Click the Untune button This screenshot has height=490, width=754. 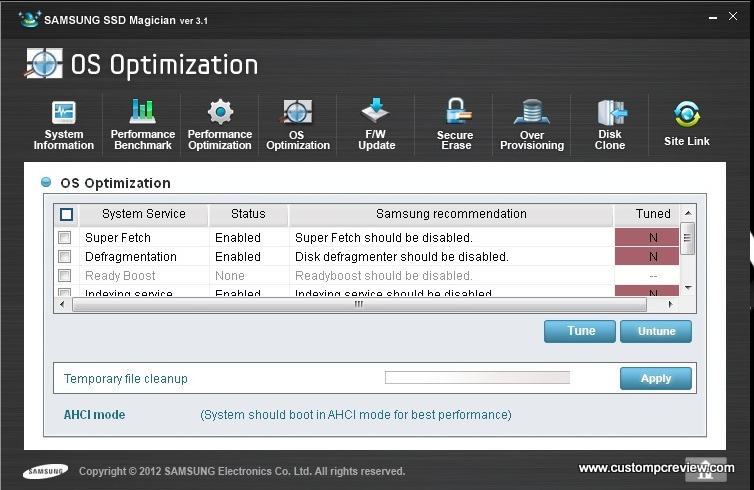[x=656, y=331]
